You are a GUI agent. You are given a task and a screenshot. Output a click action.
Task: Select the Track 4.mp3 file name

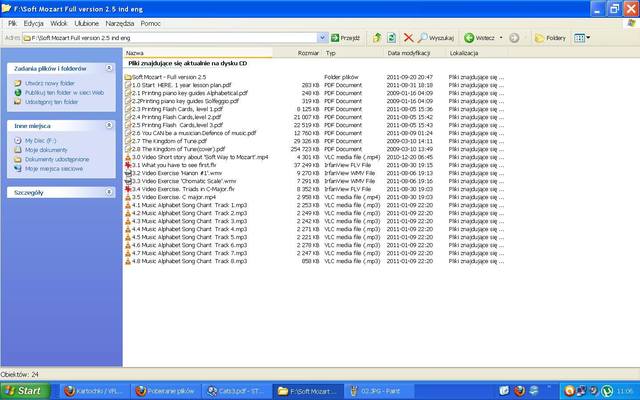pos(189,229)
